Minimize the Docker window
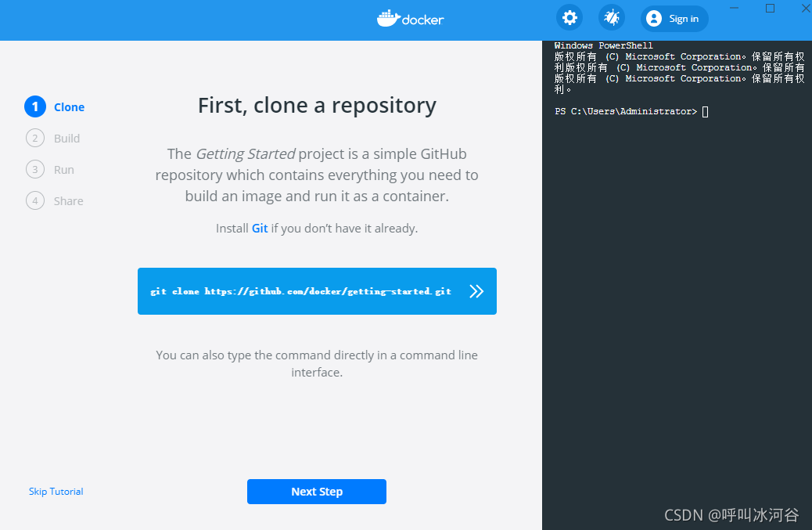812x530 pixels. tap(735, 8)
